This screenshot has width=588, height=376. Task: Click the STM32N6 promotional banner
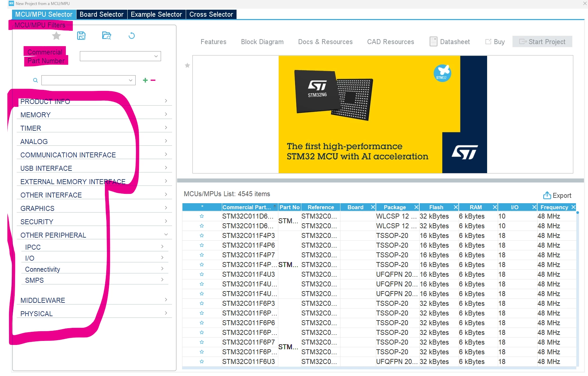coord(383,114)
